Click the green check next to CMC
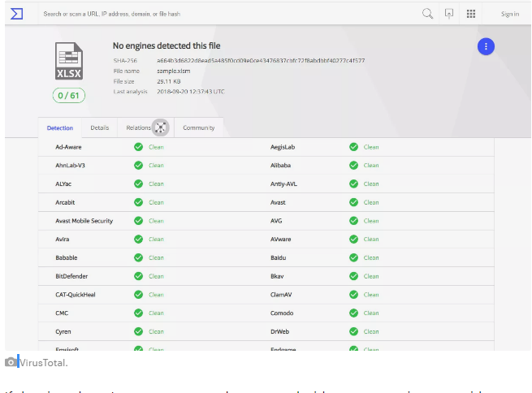532x393 pixels. tap(138, 313)
